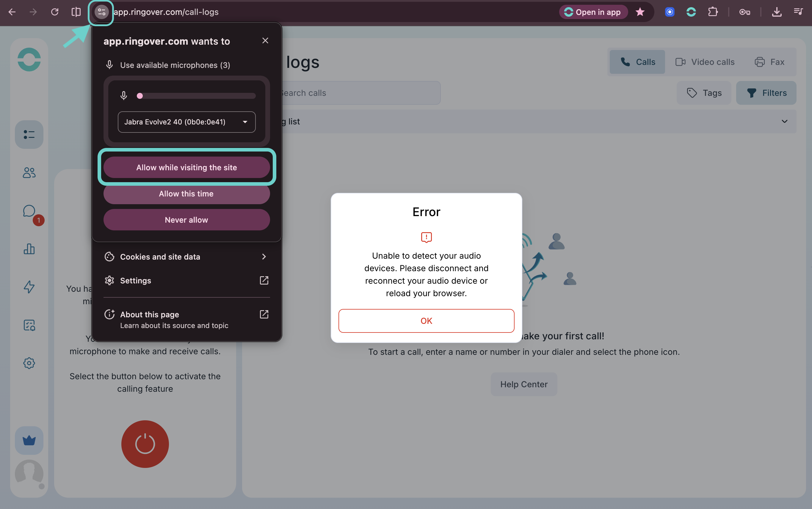Reload the Ringover page
This screenshot has height=509, width=812.
(54, 12)
